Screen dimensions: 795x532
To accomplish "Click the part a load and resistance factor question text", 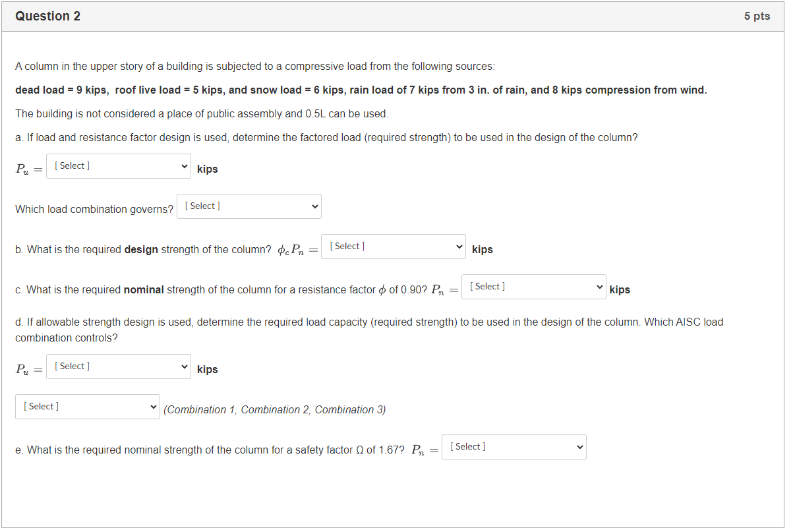I will point(326,138).
